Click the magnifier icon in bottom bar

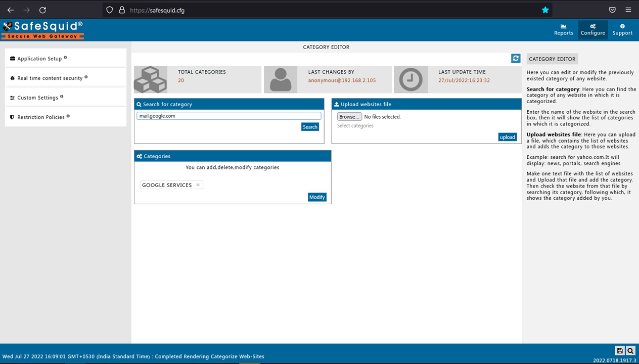(630, 351)
